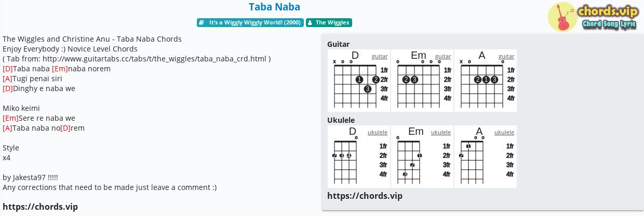
Task: Click the artist person icon before The Wiggles
Action: pos(310,23)
